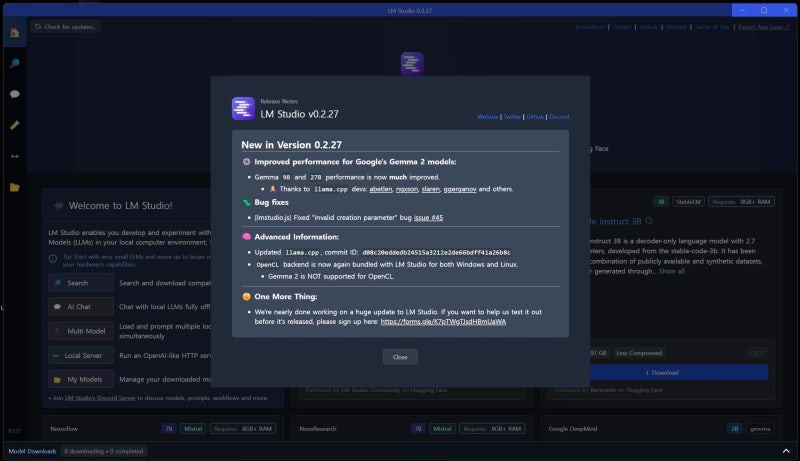
Task: Open the ggerganov contributor link
Action: [x=460, y=189]
